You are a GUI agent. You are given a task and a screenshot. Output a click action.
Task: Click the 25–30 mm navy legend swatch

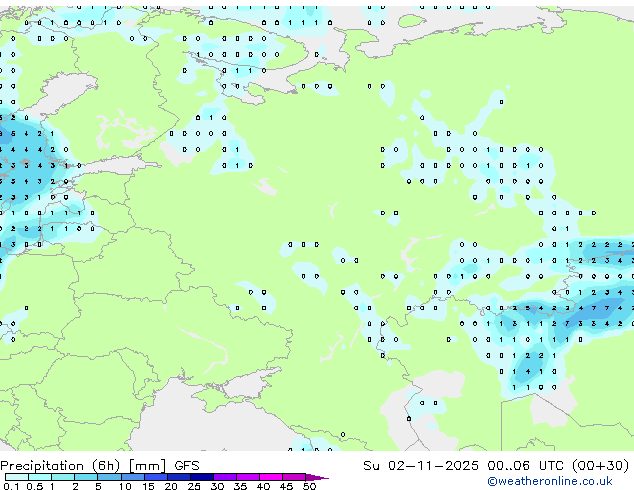[x=201, y=477]
